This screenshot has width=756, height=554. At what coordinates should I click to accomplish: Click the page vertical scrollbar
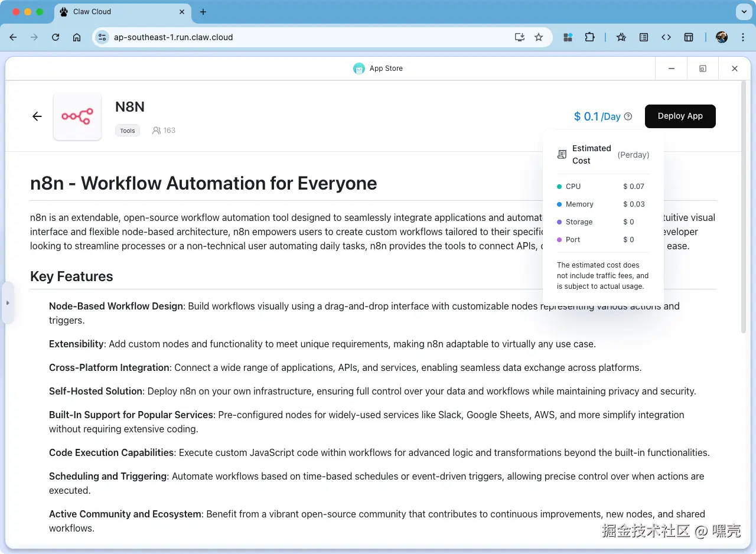(x=744, y=207)
